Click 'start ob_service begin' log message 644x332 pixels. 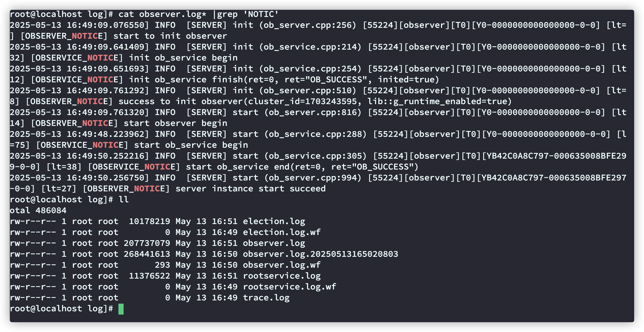tap(191, 145)
